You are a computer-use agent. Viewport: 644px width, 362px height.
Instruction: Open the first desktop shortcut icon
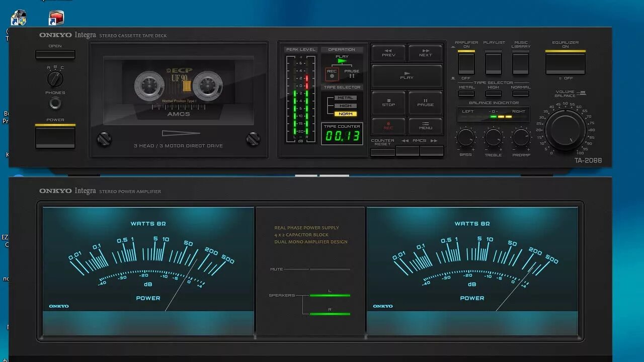click(19, 18)
